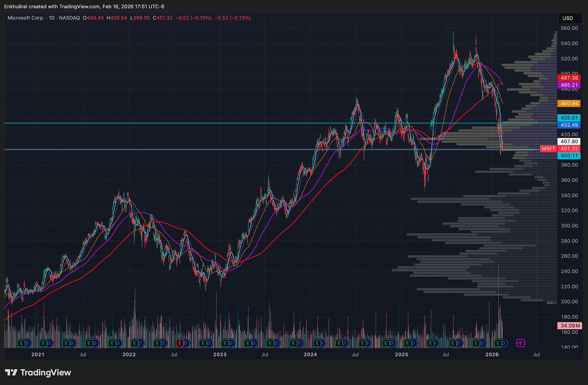Click the earnings icon above the 2023 label

pyautogui.click(x=225, y=343)
